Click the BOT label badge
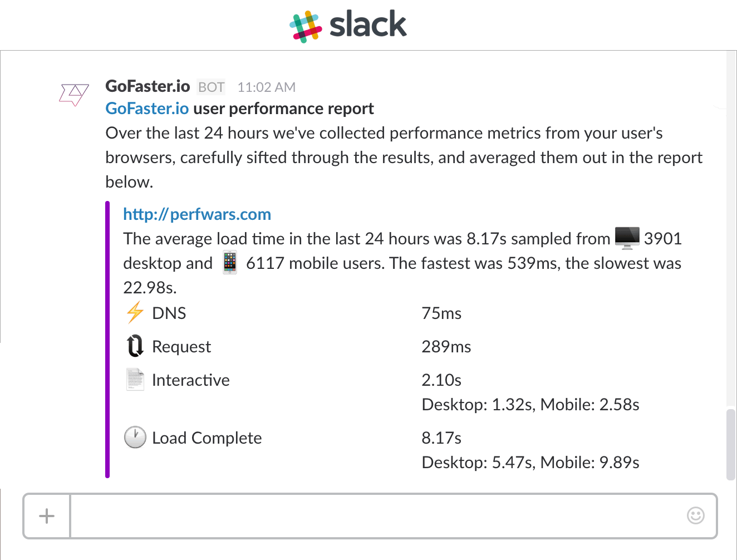737x560 pixels. 212,87
